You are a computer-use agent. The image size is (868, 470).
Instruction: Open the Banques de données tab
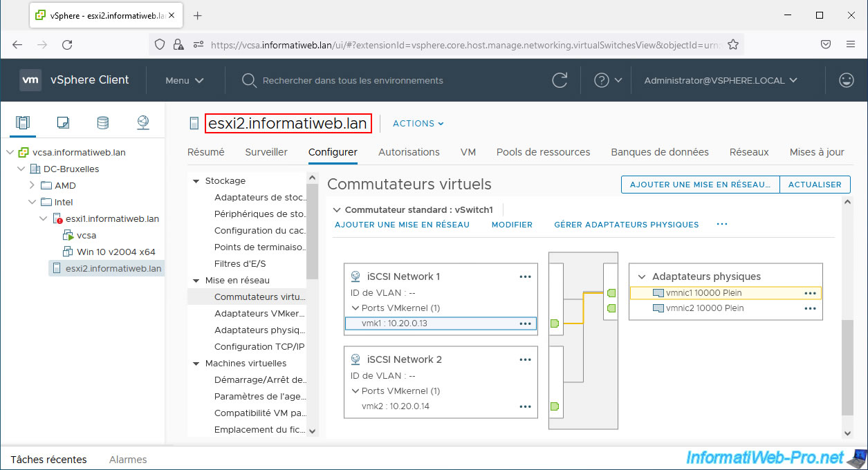[x=659, y=152]
